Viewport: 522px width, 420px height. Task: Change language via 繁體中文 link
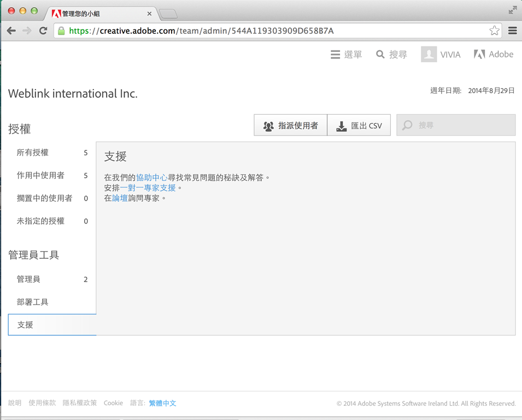click(x=162, y=403)
